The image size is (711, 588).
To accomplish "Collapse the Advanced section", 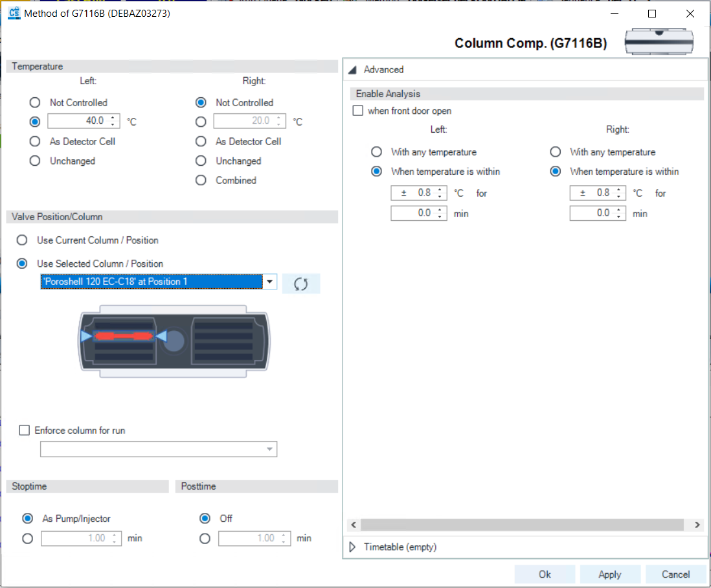I will tap(353, 70).
